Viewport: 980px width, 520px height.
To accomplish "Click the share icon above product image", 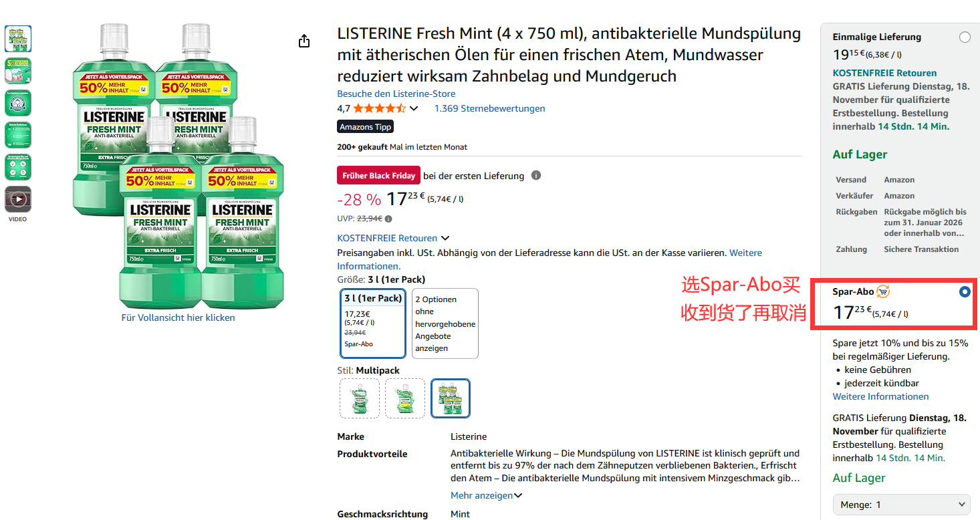I will [x=304, y=41].
